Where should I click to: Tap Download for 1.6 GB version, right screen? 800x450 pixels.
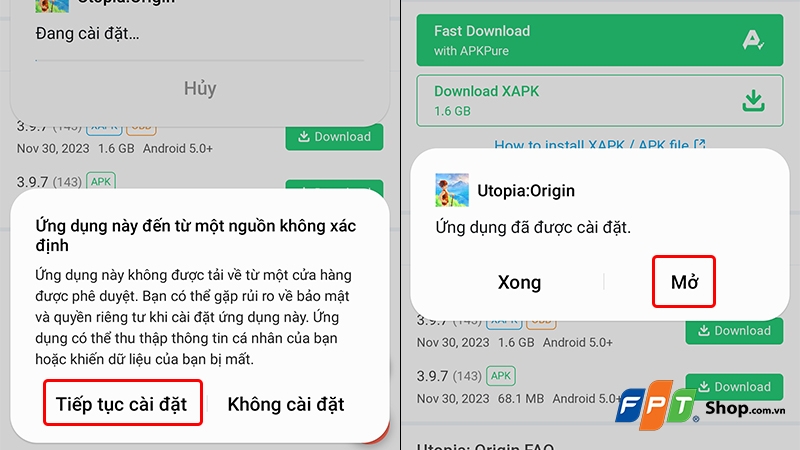point(734,331)
